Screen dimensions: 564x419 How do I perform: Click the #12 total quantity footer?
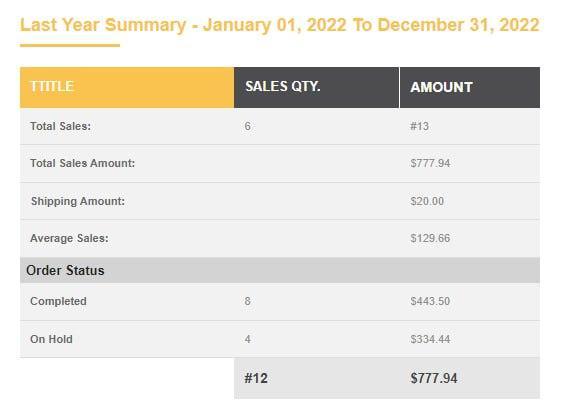pos(256,378)
